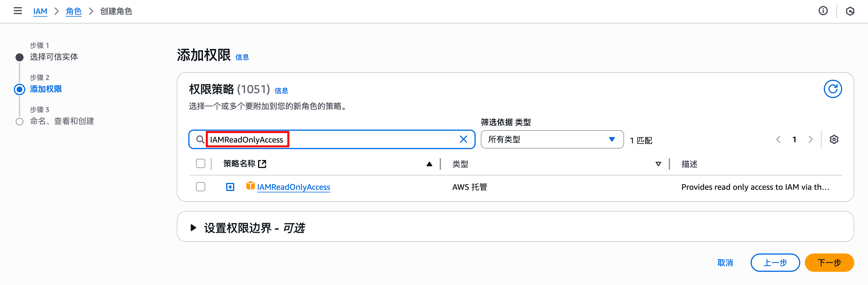
Task: Select step 2 添加权限
Action: (46, 89)
